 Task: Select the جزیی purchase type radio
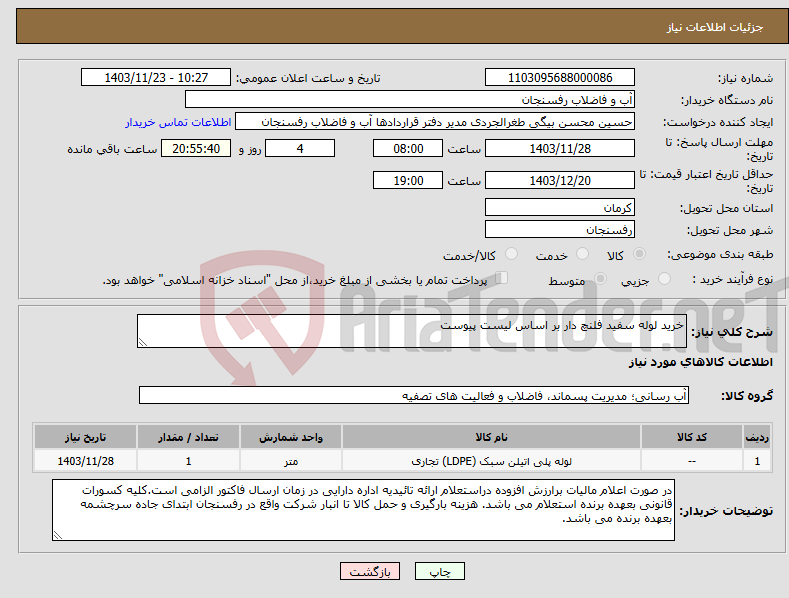[664, 279]
